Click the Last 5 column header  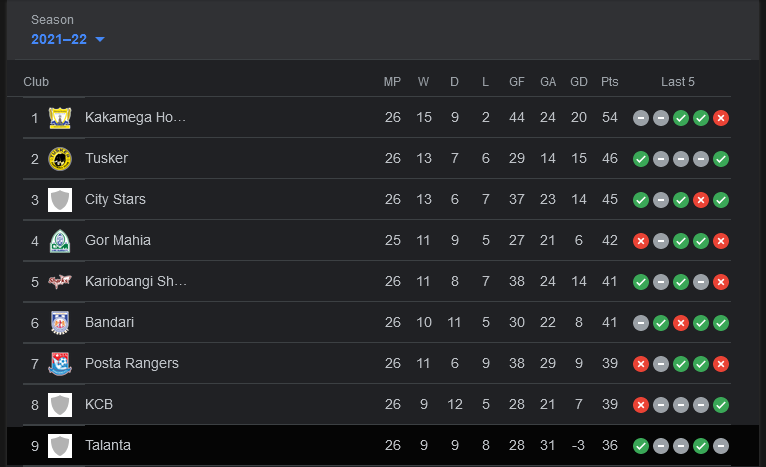[678, 82]
